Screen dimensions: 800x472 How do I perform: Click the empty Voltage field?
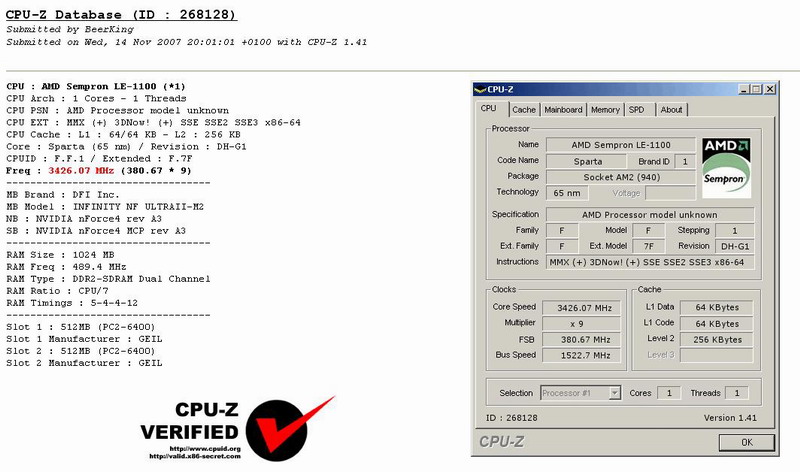(670, 193)
